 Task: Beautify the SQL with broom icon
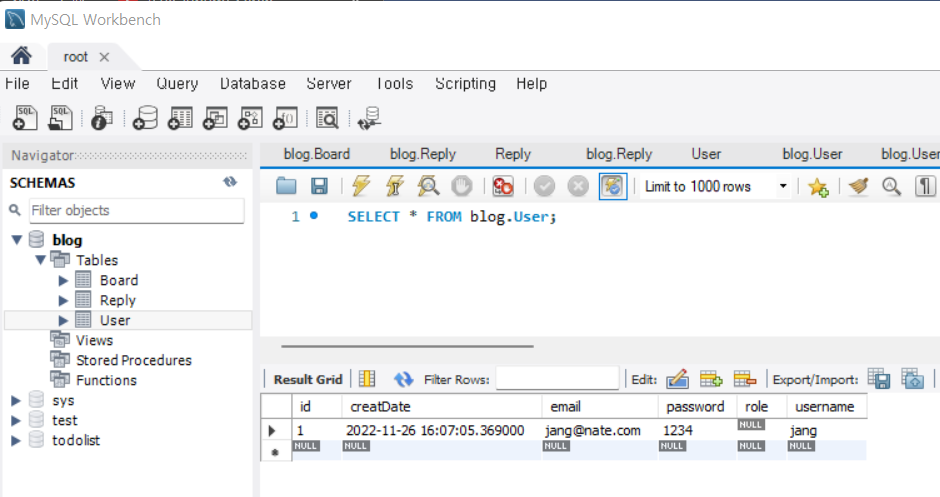coord(858,186)
